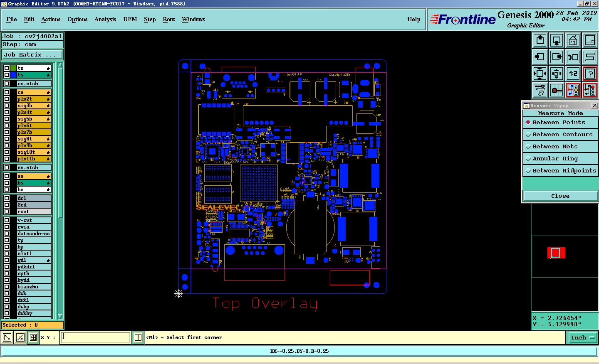Click the pan left icon

tap(540, 57)
